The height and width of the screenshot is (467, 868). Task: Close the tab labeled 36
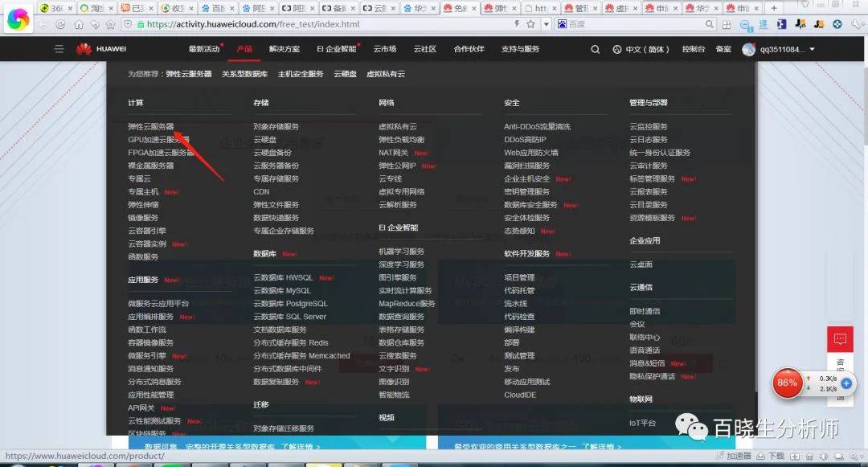(x=70, y=8)
